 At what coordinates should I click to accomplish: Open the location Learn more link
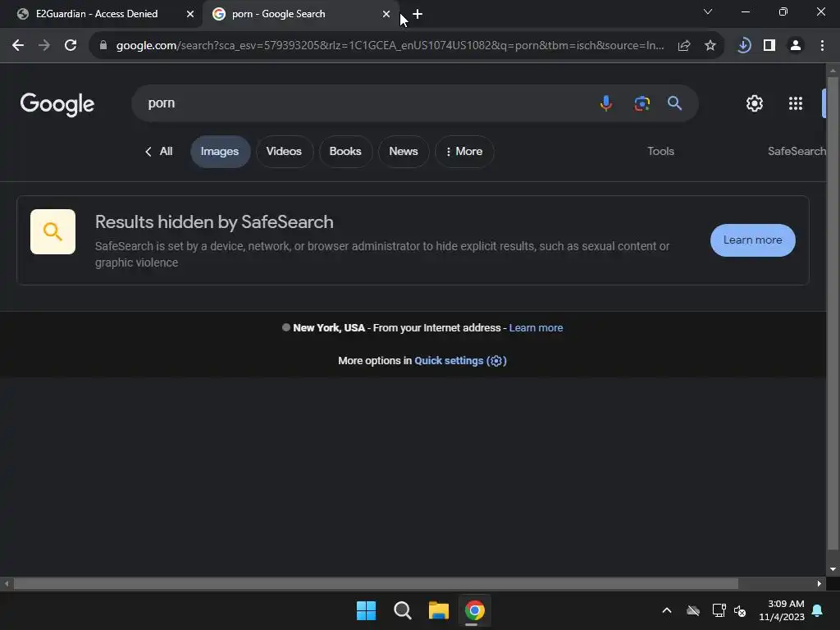click(536, 328)
